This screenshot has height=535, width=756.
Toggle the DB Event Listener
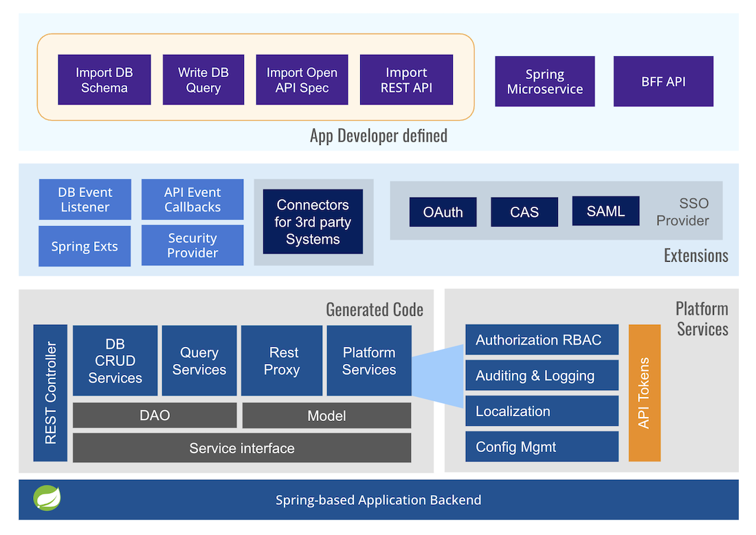click(85, 199)
